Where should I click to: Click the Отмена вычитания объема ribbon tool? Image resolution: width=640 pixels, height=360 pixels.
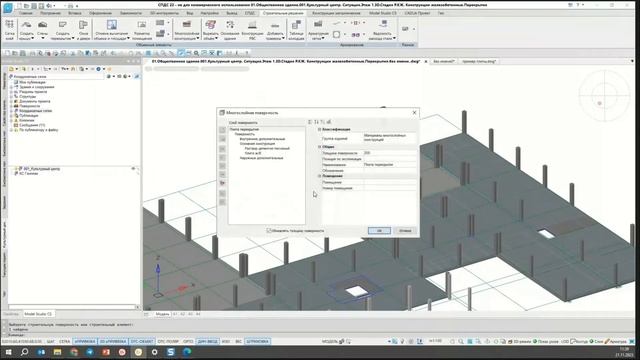pos(111,29)
